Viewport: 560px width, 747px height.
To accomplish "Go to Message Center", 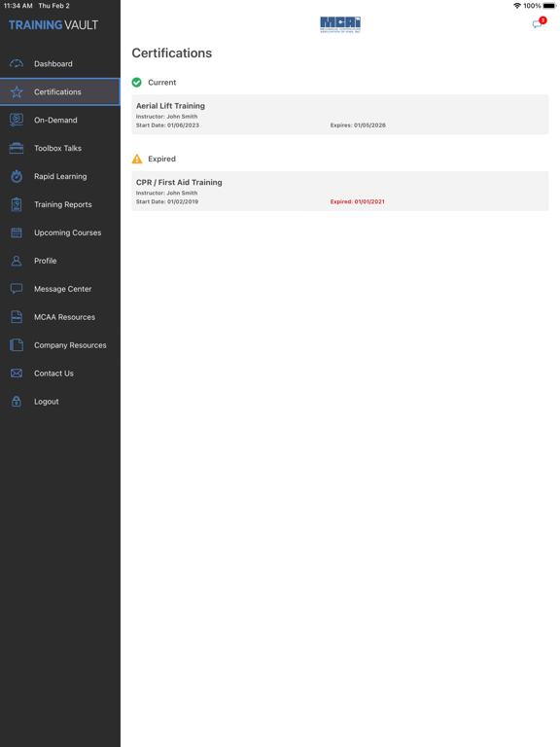I will 60,289.
